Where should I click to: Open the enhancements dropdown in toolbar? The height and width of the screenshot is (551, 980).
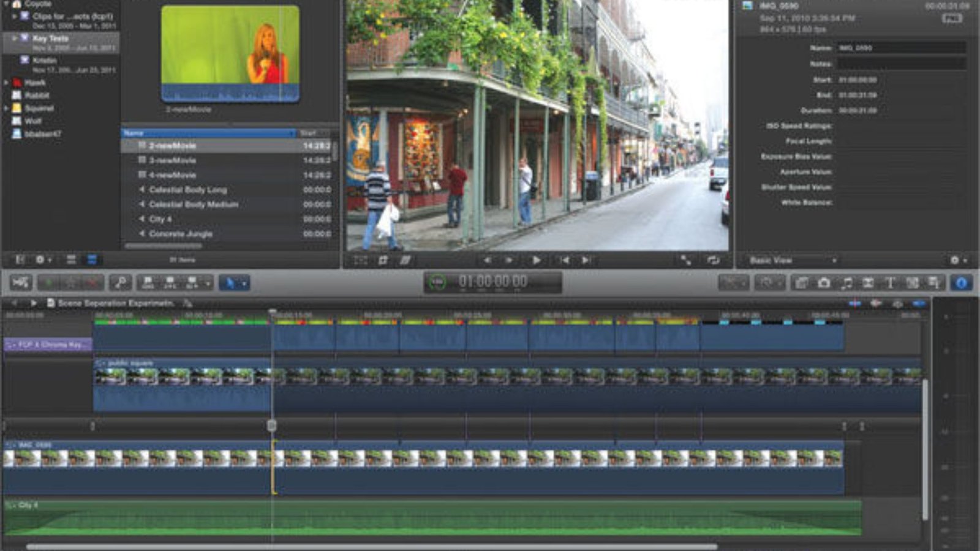coord(734,283)
